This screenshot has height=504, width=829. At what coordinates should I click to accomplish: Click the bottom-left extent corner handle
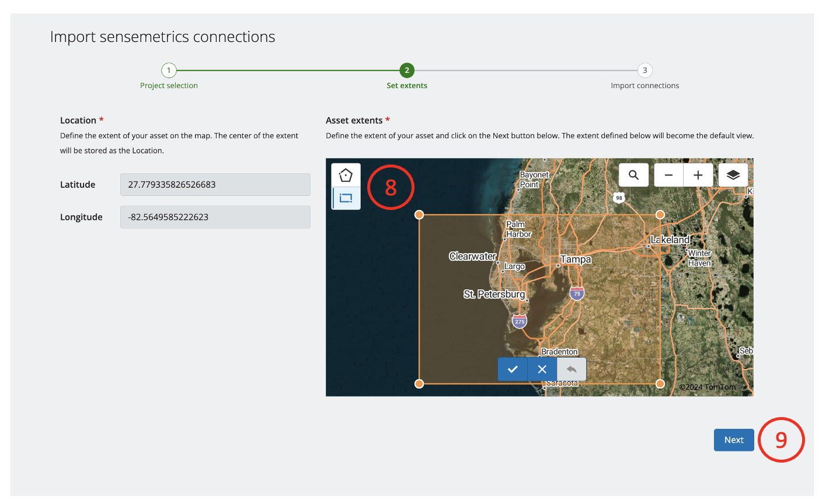[419, 383]
